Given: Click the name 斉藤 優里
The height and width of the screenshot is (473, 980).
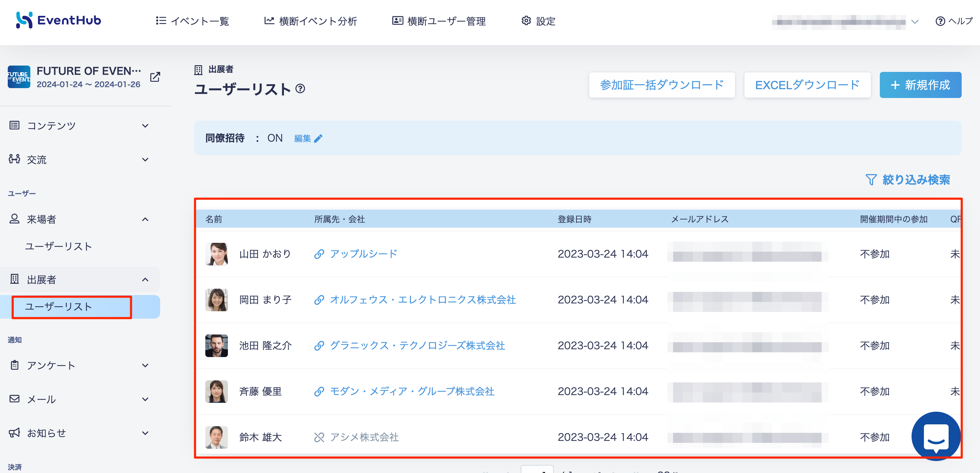Looking at the screenshot, I should pyautogui.click(x=260, y=392).
